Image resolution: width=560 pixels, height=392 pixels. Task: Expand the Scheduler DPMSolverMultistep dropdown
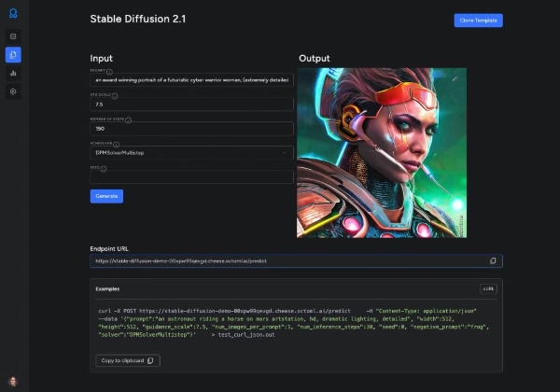tap(191, 152)
